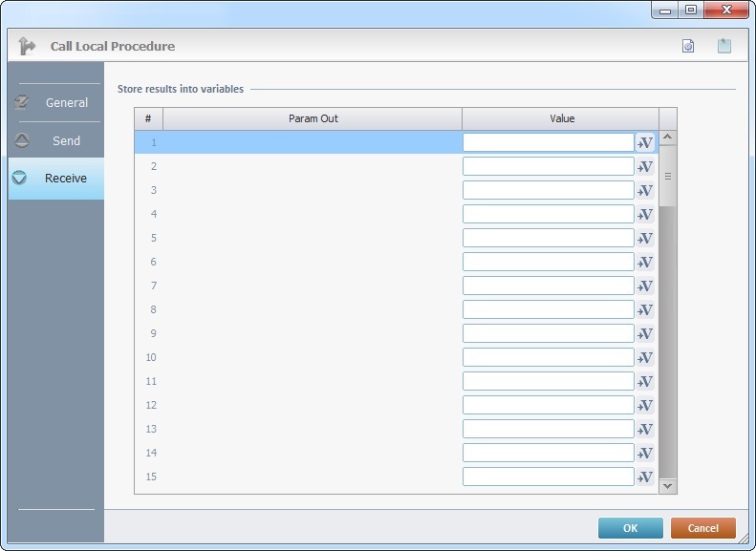Cancel the dialog
This screenshot has height=551, width=756.
702,528
